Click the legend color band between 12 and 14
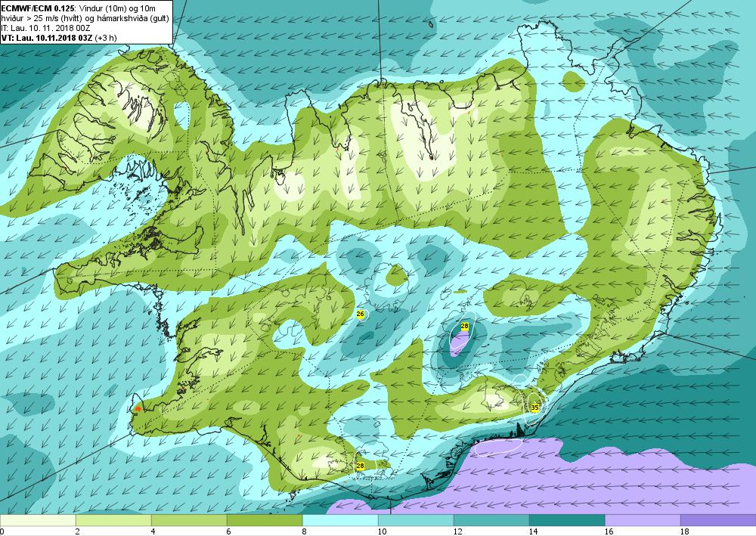The image size is (756, 536). coord(491,521)
